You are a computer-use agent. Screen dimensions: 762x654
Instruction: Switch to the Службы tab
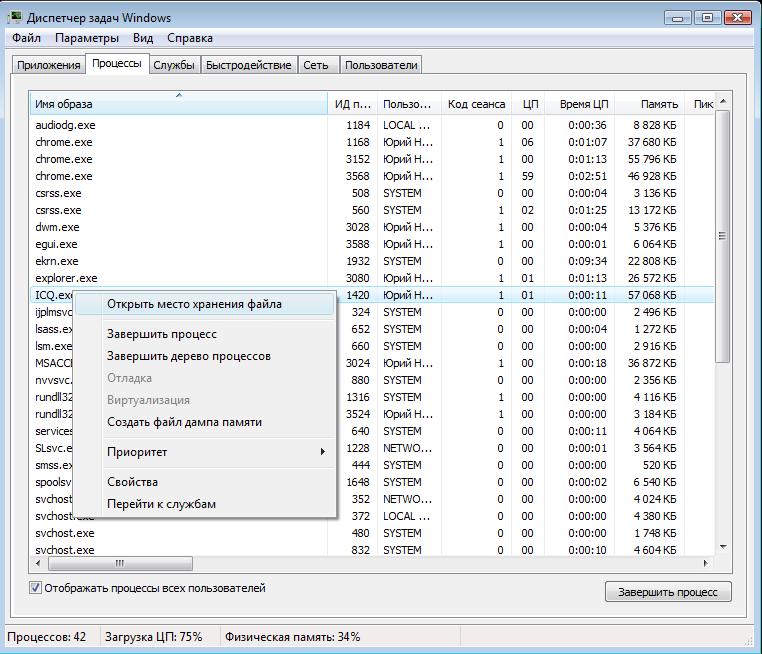[173, 65]
